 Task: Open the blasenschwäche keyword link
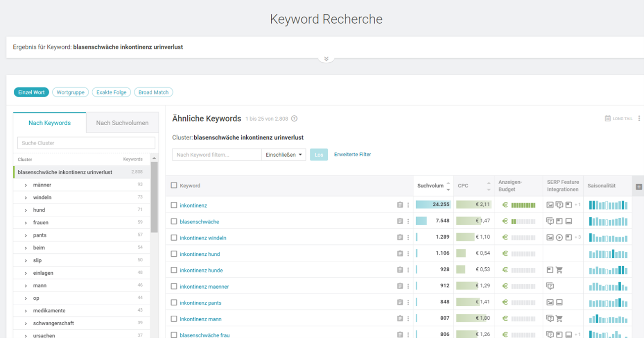(x=199, y=222)
